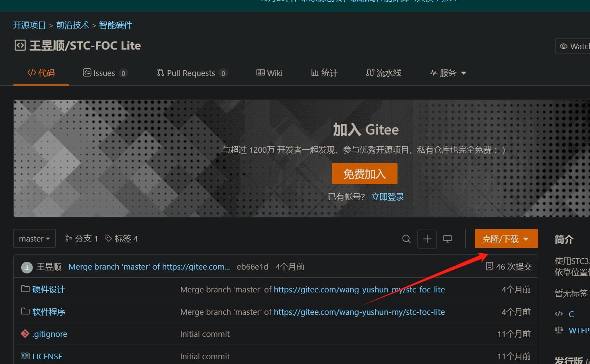
Task: Open the .gitignore file
Action: tap(50, 334)
